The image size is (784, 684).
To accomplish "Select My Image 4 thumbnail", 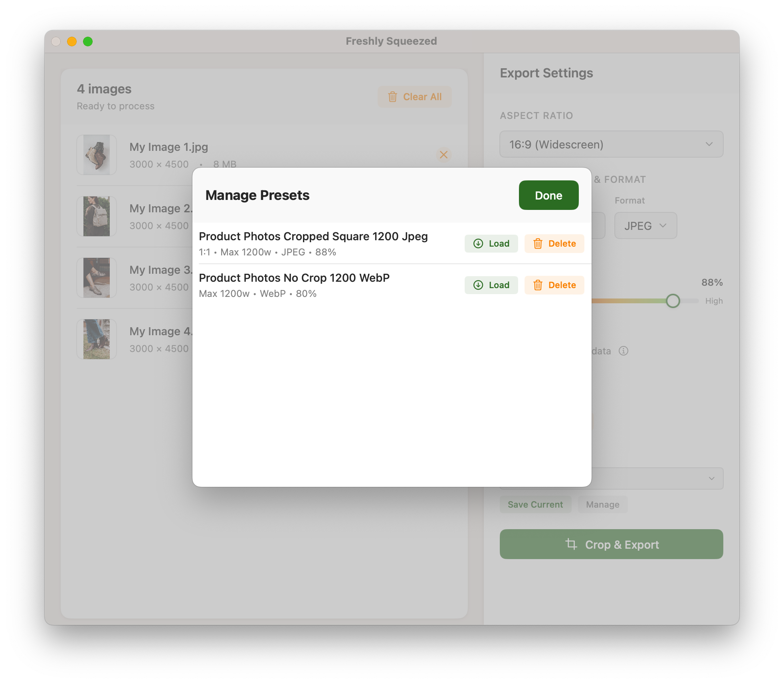I will pyautogui.click(x=97, y=339).
